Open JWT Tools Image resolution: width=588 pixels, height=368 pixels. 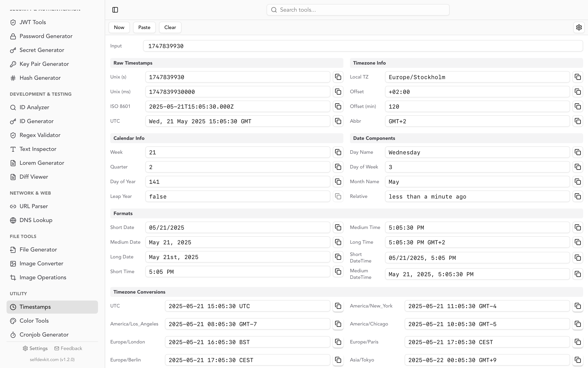pos(52,22)
